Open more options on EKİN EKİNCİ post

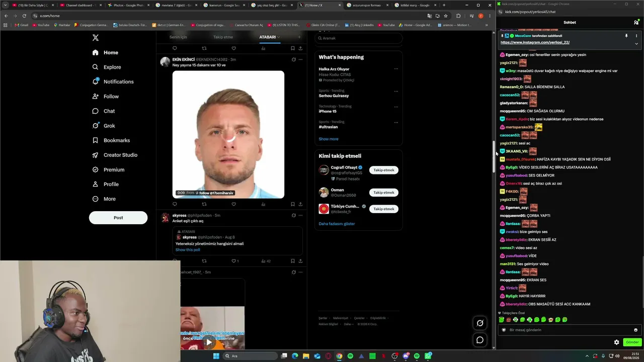point(300,59)
